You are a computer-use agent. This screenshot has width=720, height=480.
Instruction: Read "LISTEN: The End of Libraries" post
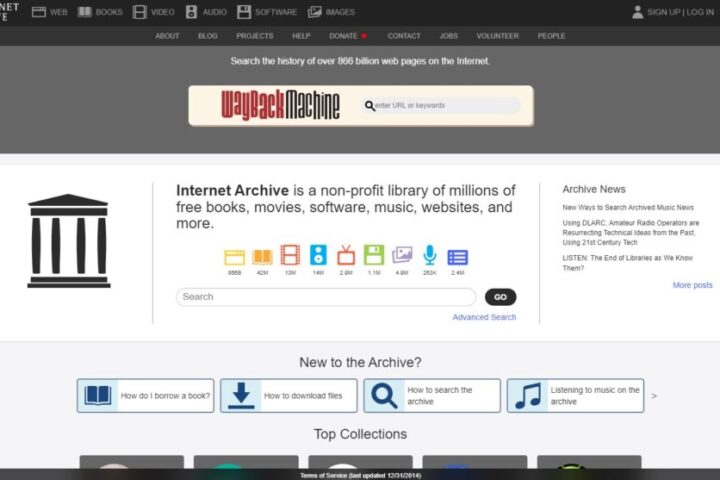pyautogui.click(x=628, y=263)
